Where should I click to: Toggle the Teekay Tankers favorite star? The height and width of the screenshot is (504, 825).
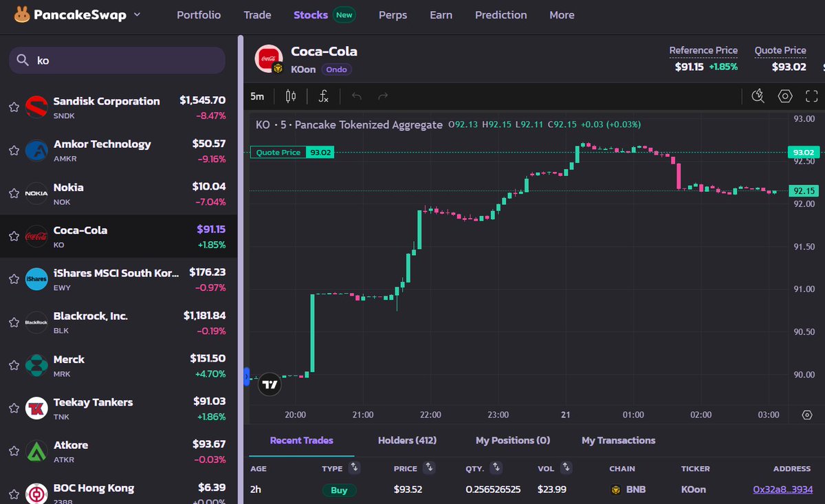click(14, 408)
